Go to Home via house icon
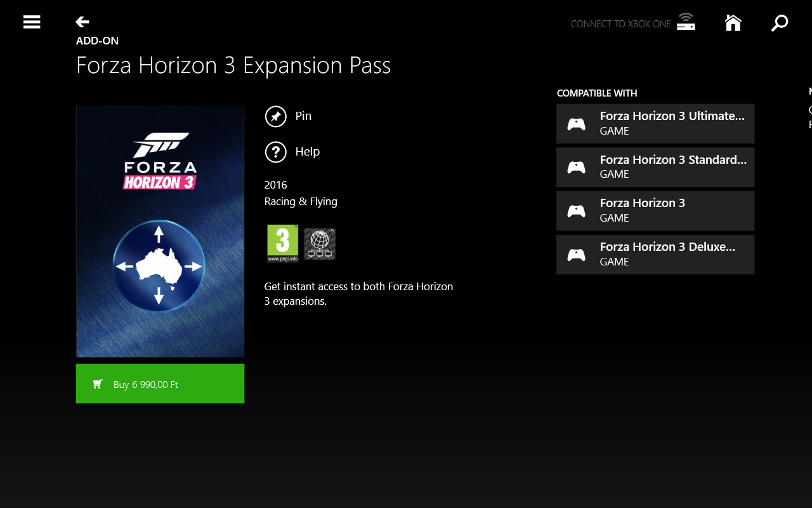 coord(733,23)
